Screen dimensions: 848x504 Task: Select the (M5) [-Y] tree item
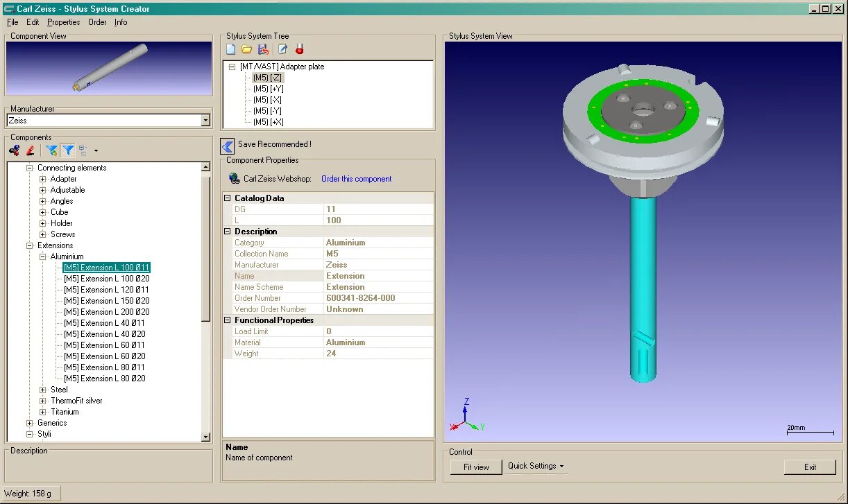[268, 111]
